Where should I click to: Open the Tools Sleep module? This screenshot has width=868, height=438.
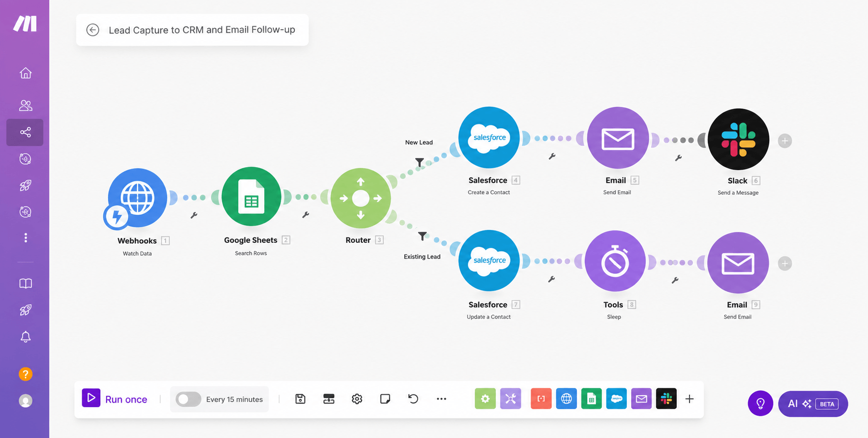(615, 262)
